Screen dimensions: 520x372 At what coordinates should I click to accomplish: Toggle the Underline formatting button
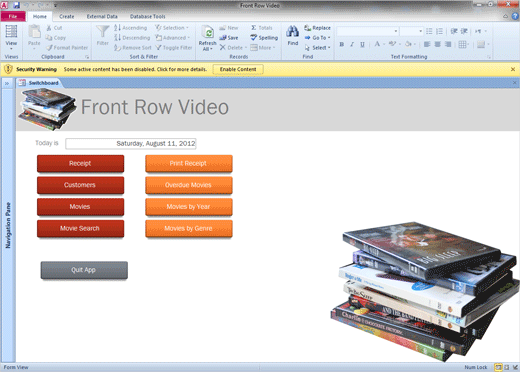(x=362, y=44)
